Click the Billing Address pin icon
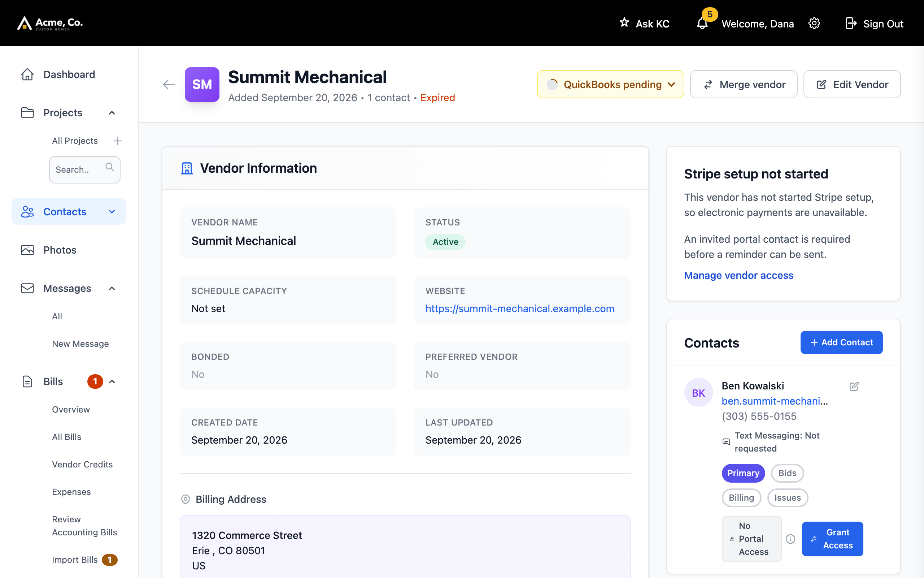924x578 pixels. tap(185, 499)
